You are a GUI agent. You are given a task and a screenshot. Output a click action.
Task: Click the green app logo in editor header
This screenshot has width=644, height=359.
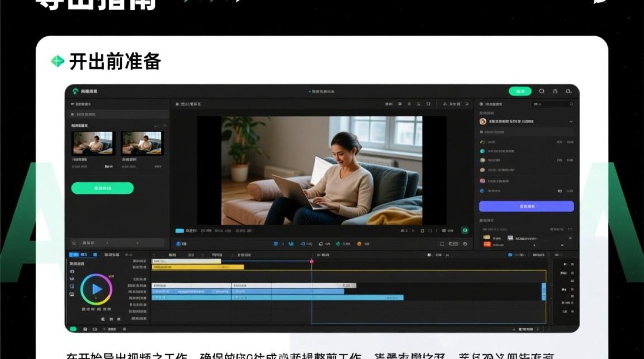(x=75, y=91)
